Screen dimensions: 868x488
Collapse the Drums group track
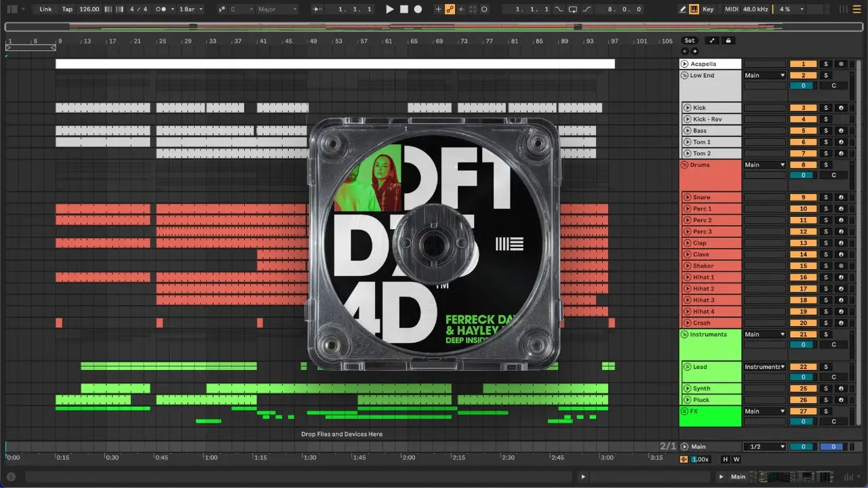tap(684, 165)
